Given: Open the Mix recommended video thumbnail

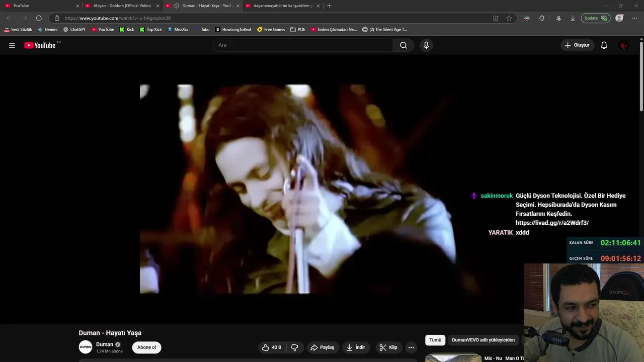Looking at the screenshot, I should [x=453, y=358].
